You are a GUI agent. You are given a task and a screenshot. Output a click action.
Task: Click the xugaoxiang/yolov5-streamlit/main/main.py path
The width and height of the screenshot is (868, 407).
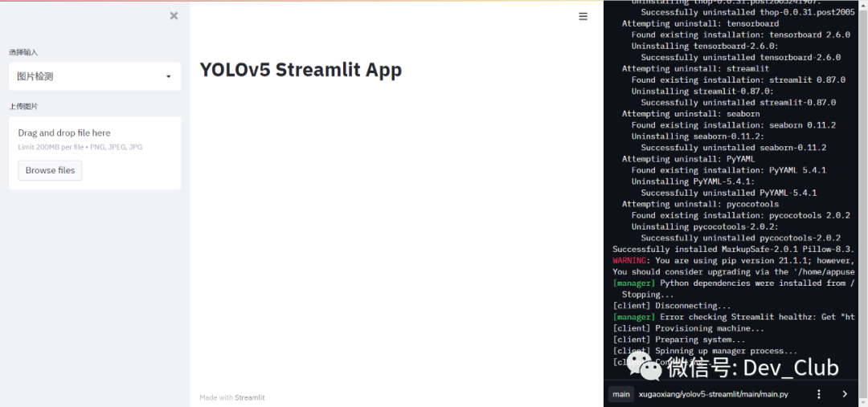click(714, 394)
